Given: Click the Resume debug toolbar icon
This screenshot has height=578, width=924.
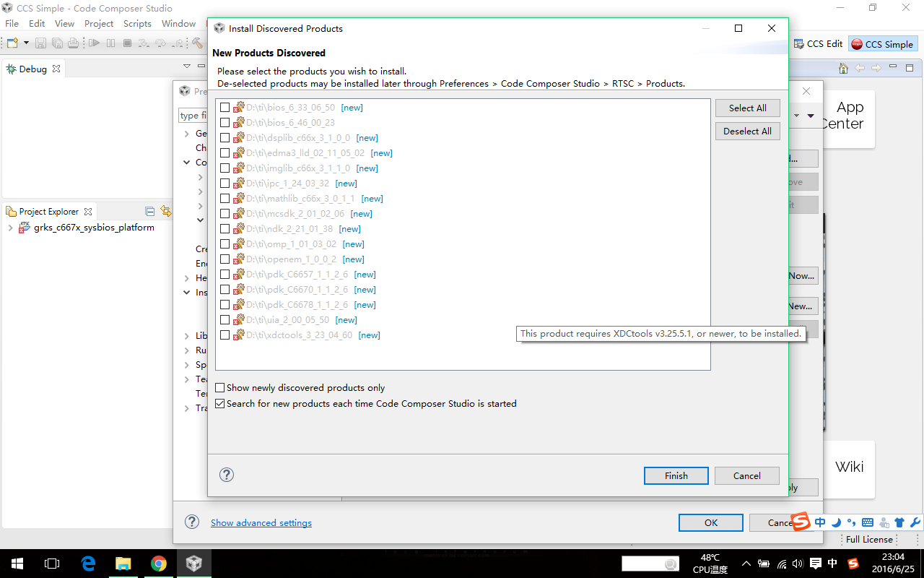Looking at the screenshot, I should click(94, 43).
